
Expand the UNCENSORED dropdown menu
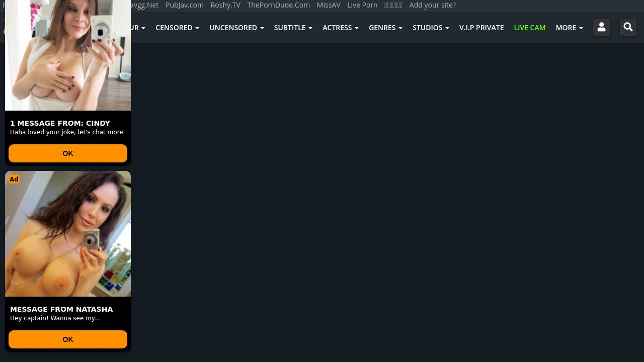point(236,28)
